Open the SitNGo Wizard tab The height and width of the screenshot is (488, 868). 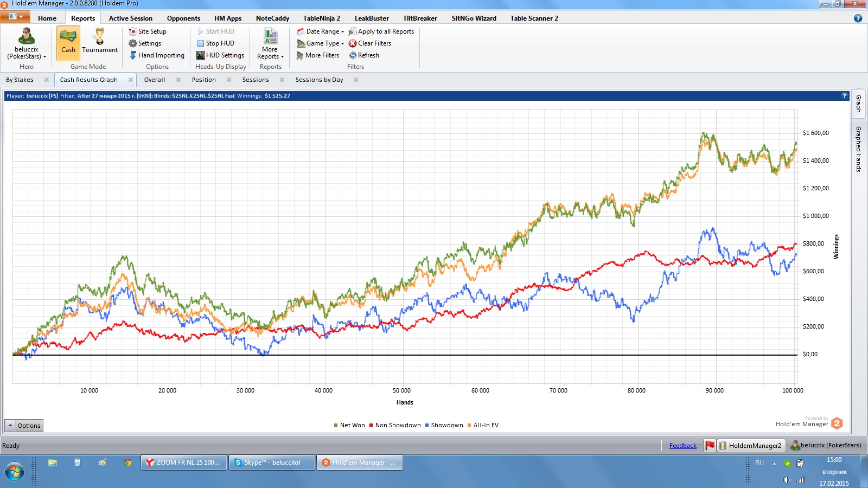[474, 18]
